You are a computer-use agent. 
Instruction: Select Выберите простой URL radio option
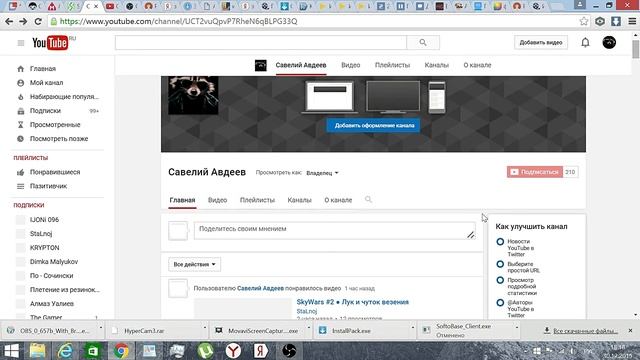pos(500,264)
